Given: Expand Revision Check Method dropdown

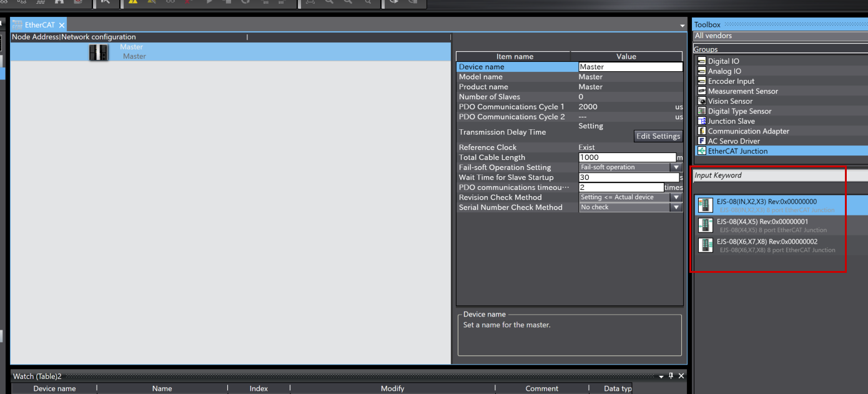Looking at the screenshot, I should pyautogui.click(x=676, y=197).
